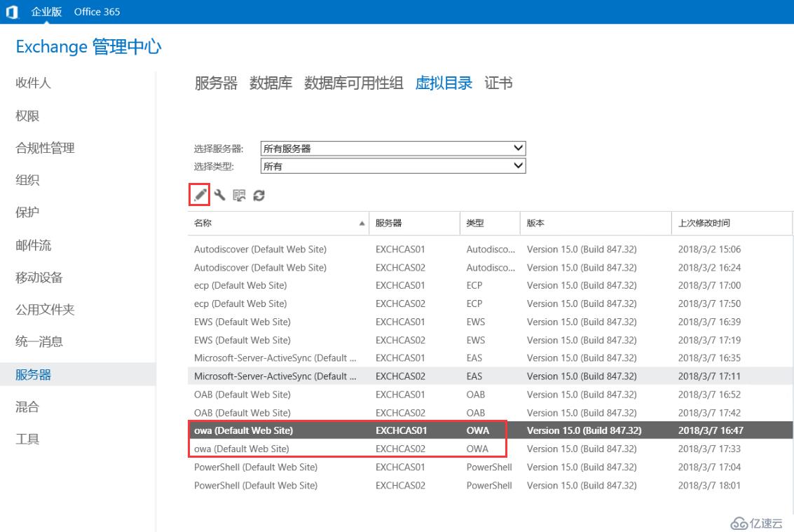Screen dimensions: 794x532
Task: Open the 选择类型 dropdown
Action: tap(393, 166)
